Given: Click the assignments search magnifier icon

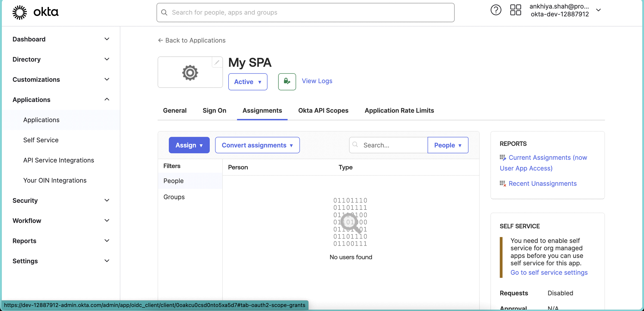Looking at the screenshot, I should click(x=355, y=144).
